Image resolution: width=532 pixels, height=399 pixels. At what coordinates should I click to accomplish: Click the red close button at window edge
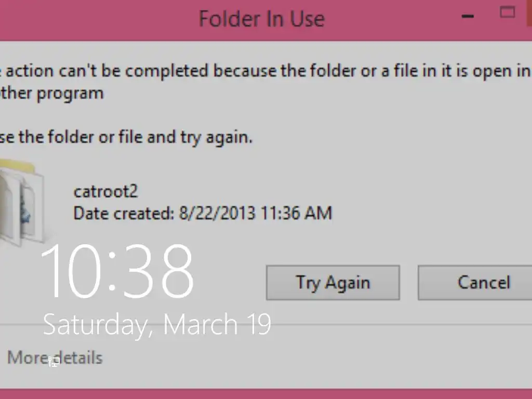529,12
